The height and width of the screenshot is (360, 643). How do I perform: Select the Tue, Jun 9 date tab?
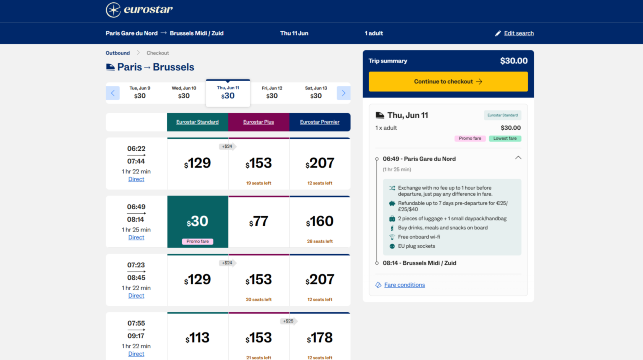pos(140,93)
